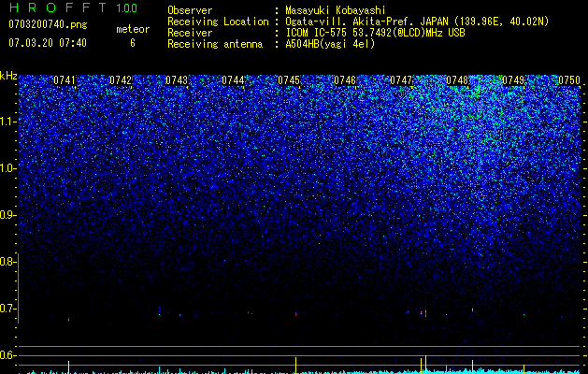Click the 0.7 kHz axis label

click(x=7, y=309)
